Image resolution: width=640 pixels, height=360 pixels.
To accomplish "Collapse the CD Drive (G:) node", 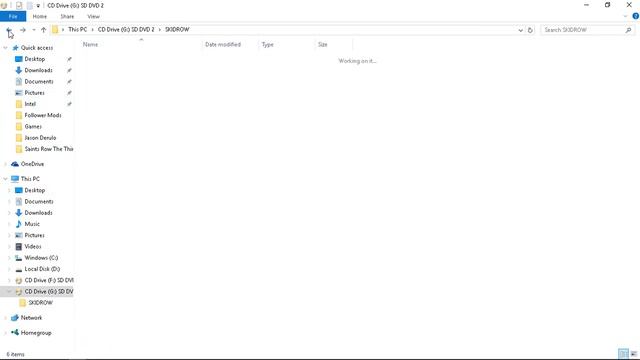I will [9, 291].
